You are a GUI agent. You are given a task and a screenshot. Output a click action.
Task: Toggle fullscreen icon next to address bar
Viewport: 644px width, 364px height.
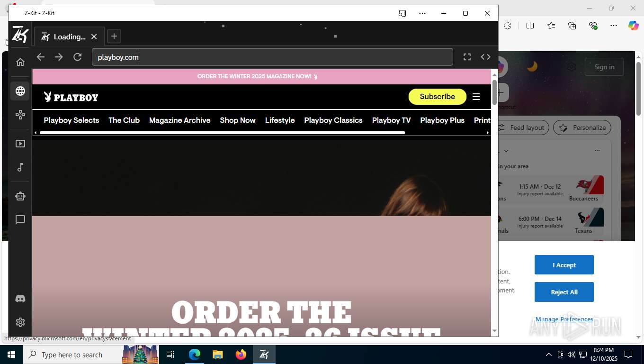[467, 57]
